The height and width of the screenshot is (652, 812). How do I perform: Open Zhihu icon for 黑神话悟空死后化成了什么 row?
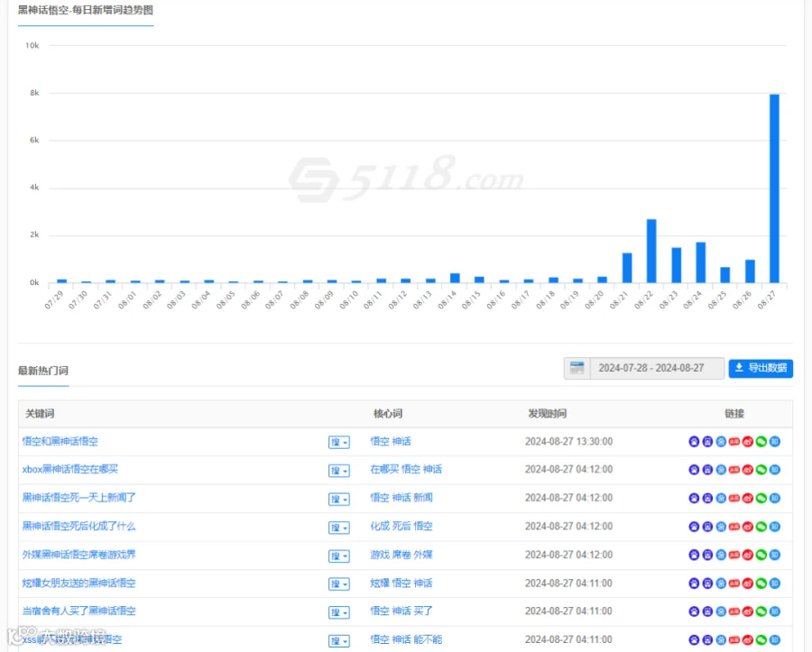pos(775,527)
